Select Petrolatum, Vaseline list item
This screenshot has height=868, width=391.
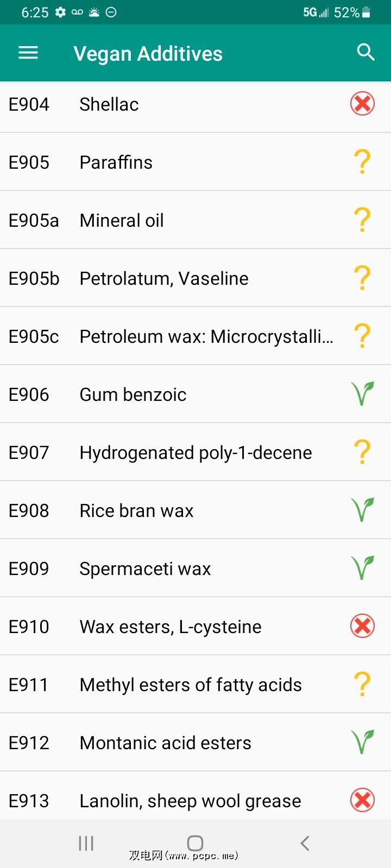[x=163, y=278]
